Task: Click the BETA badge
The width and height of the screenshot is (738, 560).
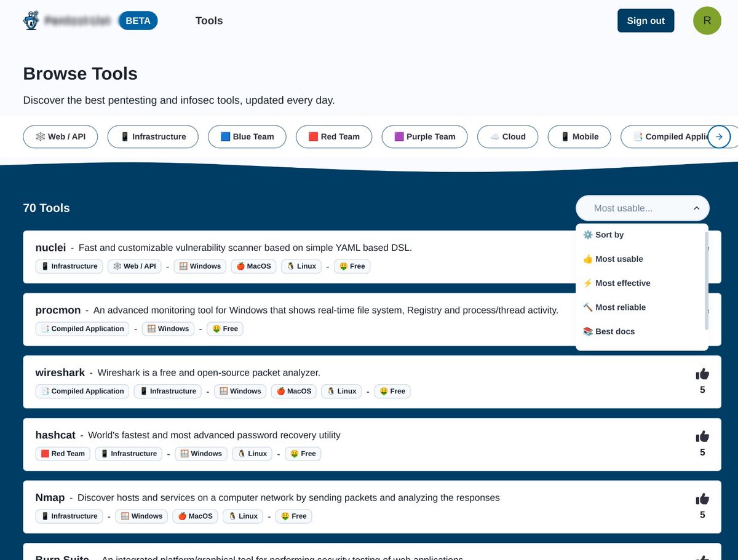Action: pos(138,20)
